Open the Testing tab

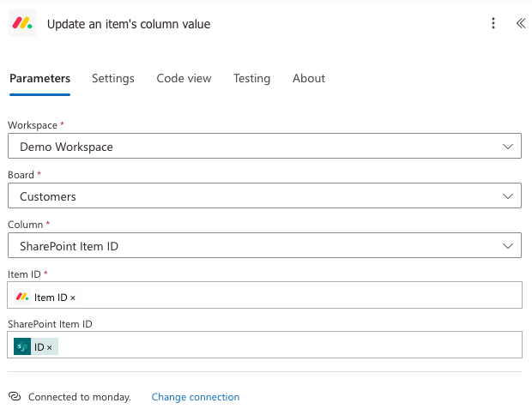click(251, 78)
